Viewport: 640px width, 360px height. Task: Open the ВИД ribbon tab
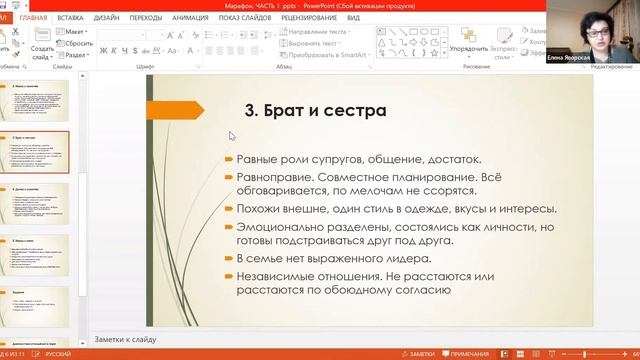click(x=353, y=18)
